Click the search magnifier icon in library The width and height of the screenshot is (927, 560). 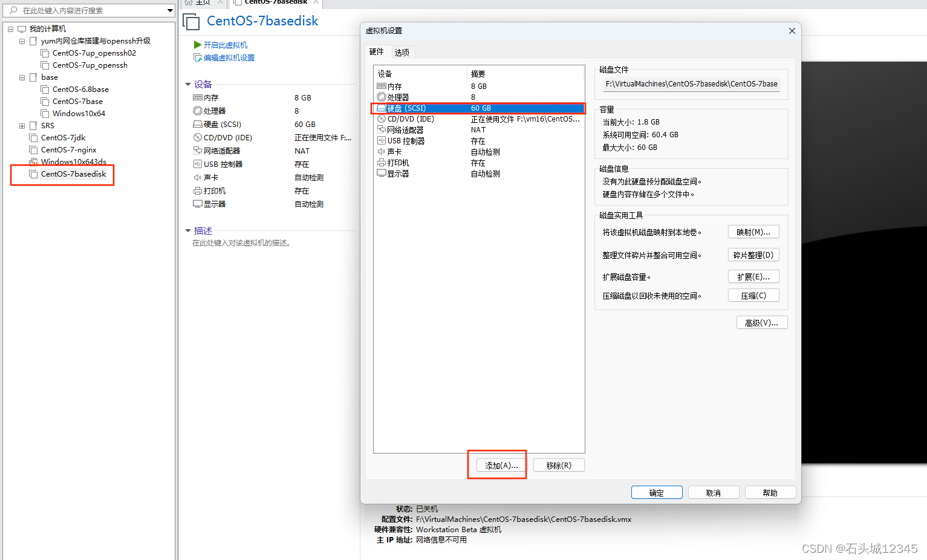point(13,10)
